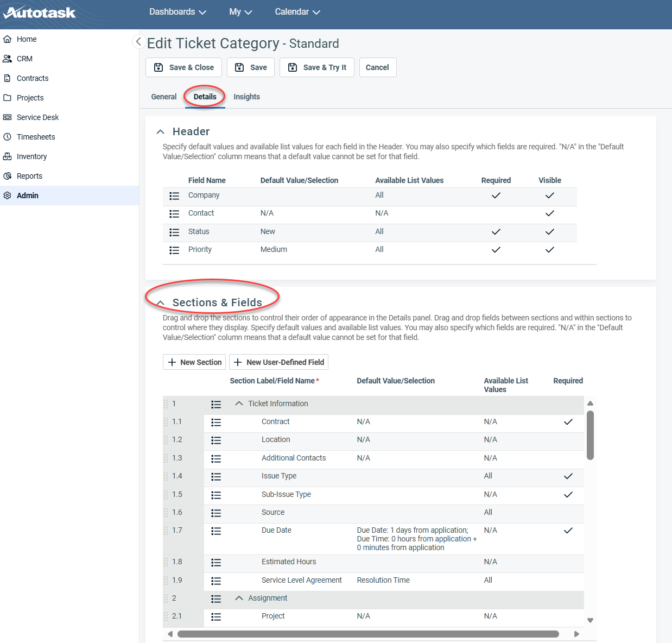Collapse the Ticket Information section

click(239, 404)
